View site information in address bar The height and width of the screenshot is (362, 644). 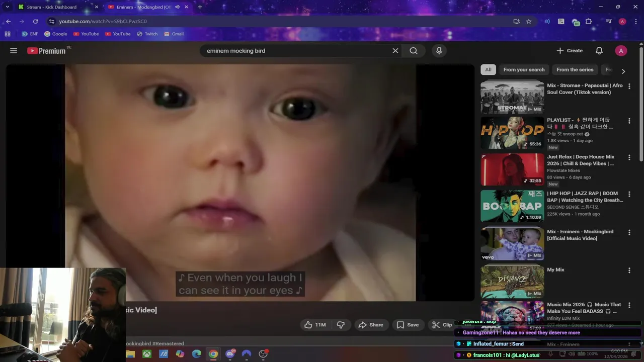[x=52, y=22]
